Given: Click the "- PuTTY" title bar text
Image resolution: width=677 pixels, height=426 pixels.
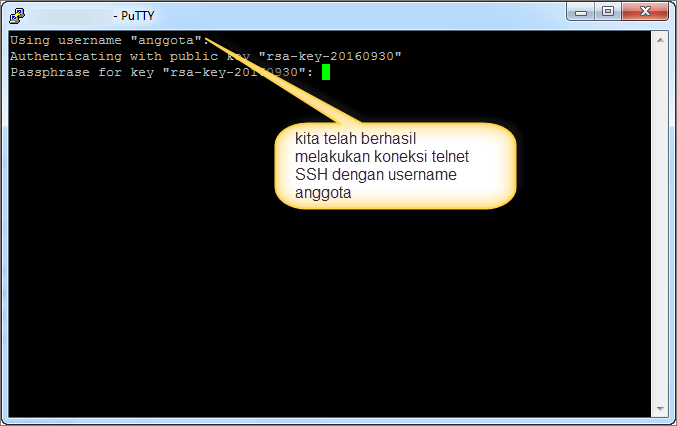Looking at the screenshot, I should click(x=135, y=15).
